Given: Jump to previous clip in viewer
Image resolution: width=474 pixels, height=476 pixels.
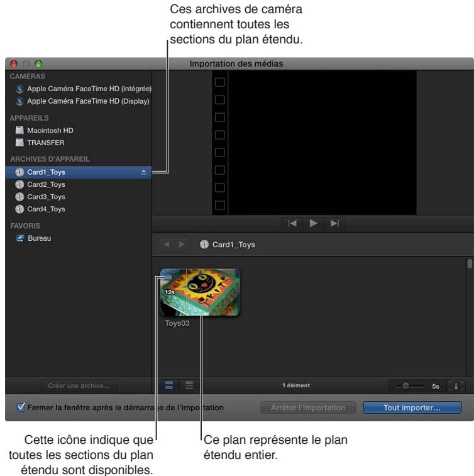Looking at the screenshot, I should point(292,223).
